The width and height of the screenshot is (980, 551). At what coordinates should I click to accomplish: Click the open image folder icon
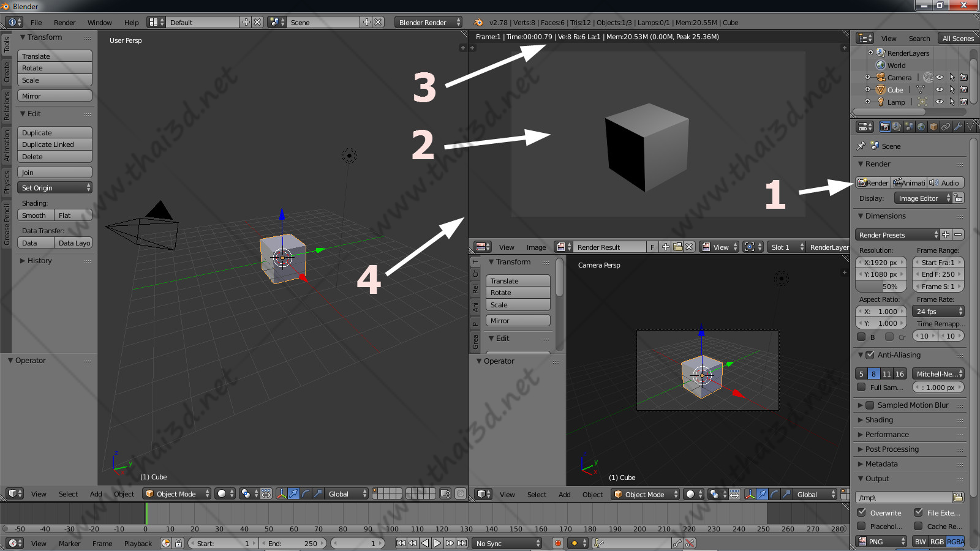677,247
